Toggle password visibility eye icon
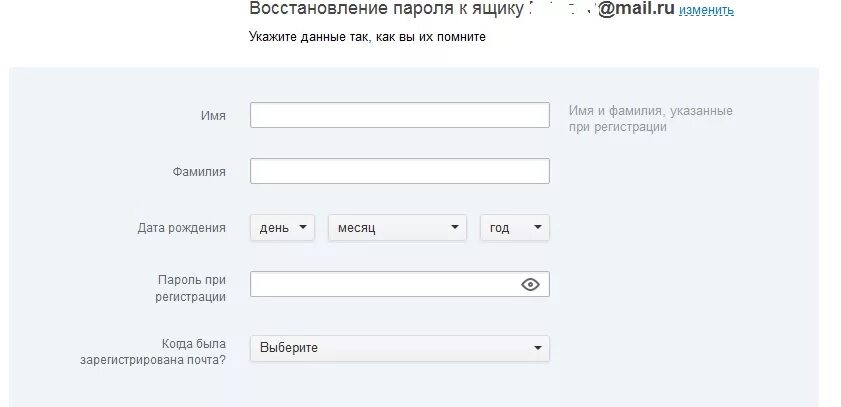This screenshot has width=841, height=407. 530,284
